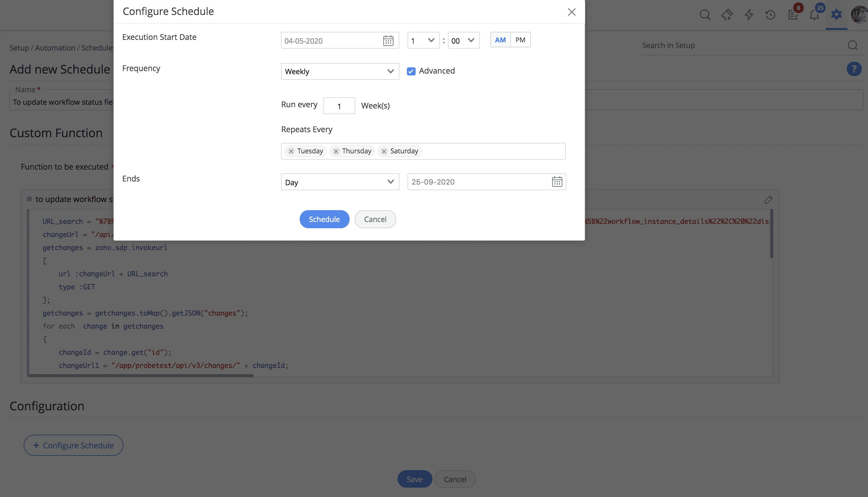Click the Automation breadcrumb link
This screenshot has height=497, width=868.
55,48
